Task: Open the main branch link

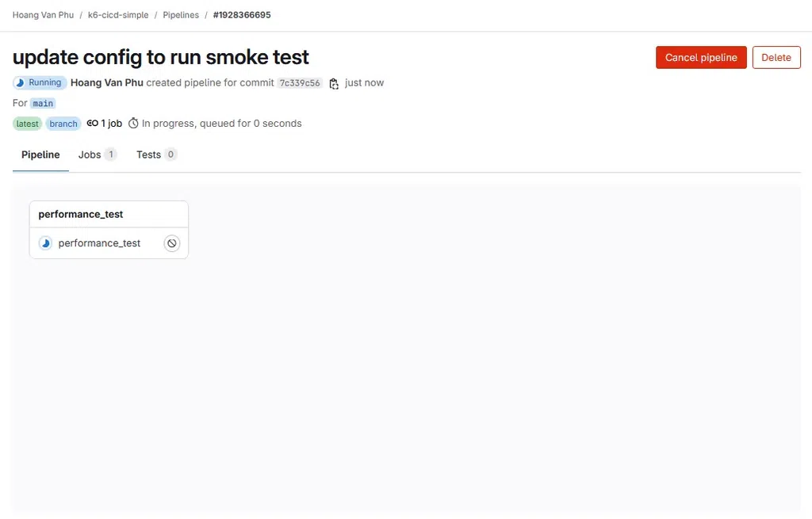Action: (43, 104)
